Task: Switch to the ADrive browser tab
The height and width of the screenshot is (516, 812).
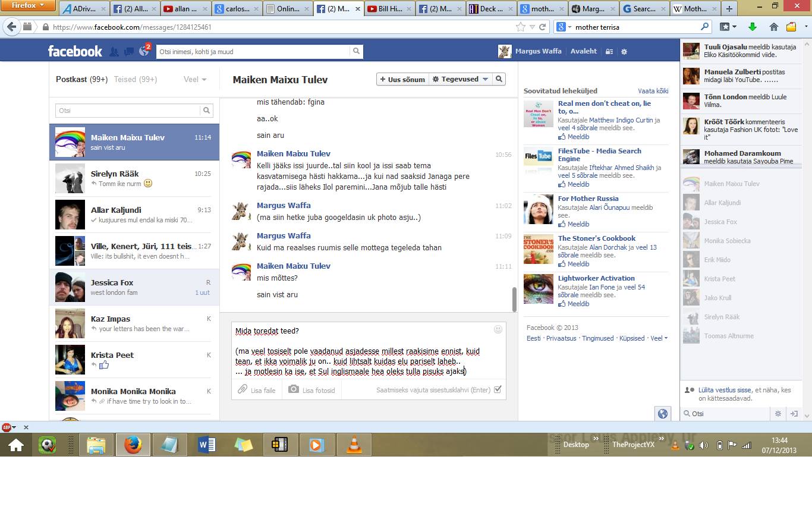Action: tap(84, 8)
